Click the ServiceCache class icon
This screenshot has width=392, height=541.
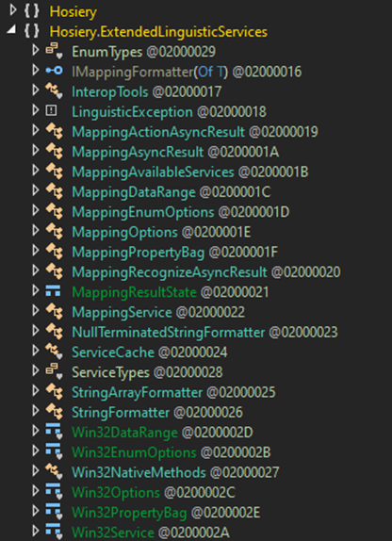(54, 352)
